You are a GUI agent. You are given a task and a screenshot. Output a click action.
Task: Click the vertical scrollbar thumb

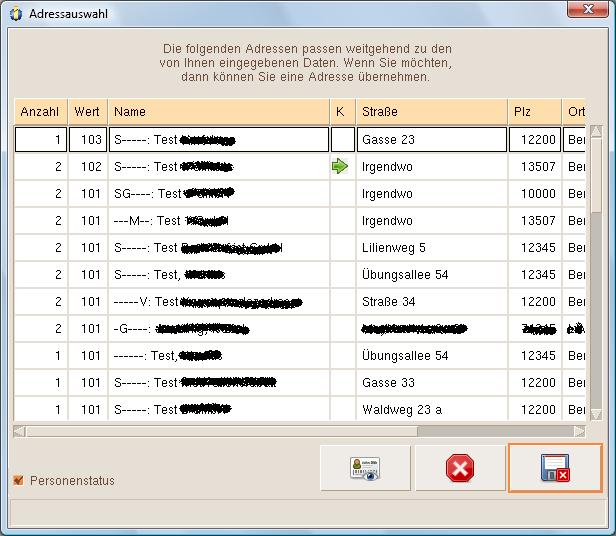pos(596,175)
